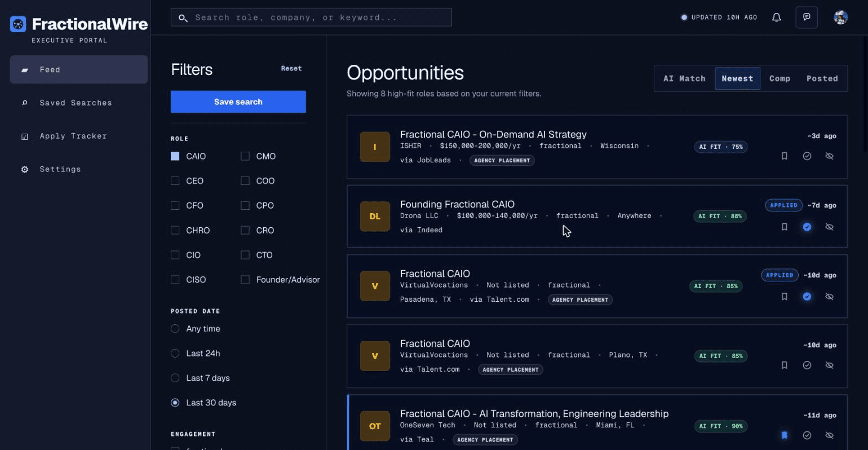Hide the Plano, TX role

pos(829,365)
